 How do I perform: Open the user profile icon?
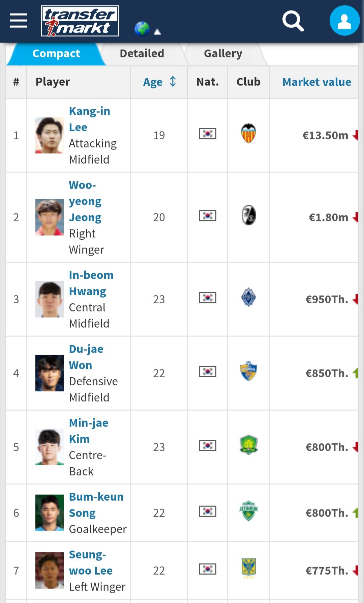[x=344, y=21]
